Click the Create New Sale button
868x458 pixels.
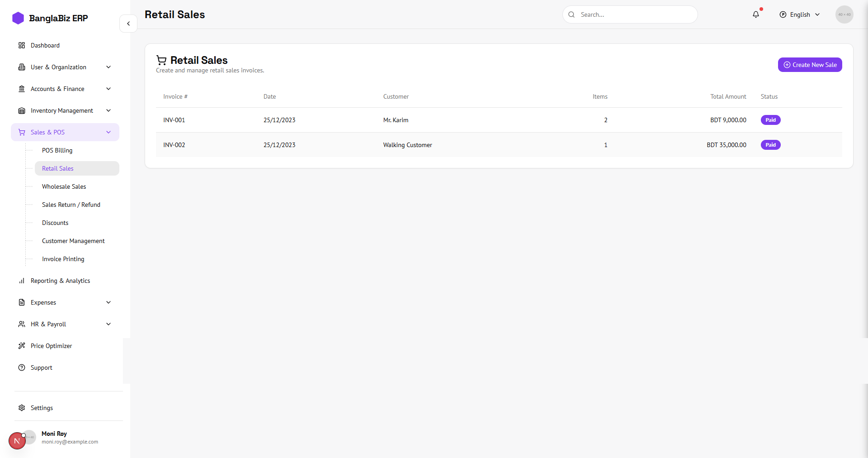pyautogui.click(x=810, y=65)
